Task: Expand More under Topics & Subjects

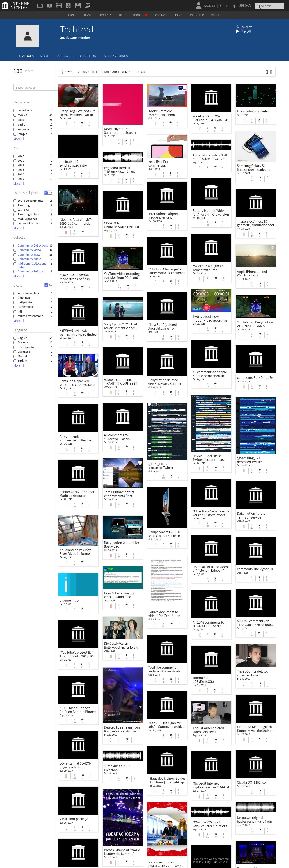Action: coord(18,228)
